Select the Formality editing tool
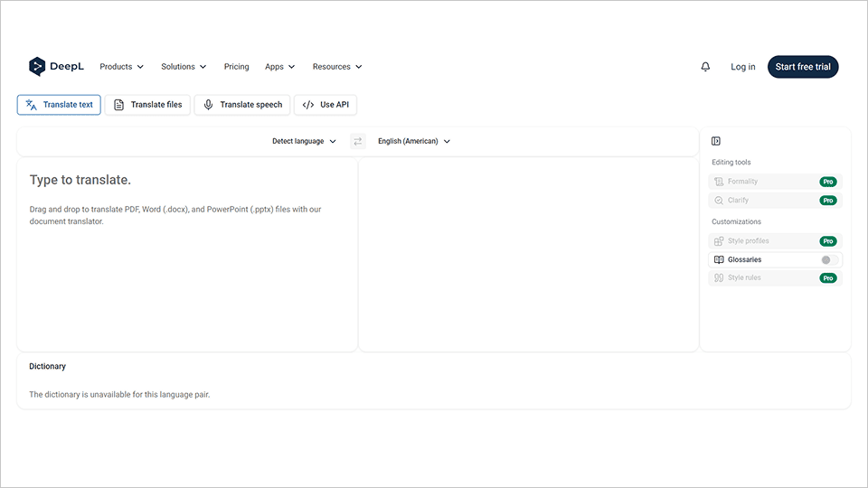The height and width of the screenshot is (488, 868). [x=775, y=182]
